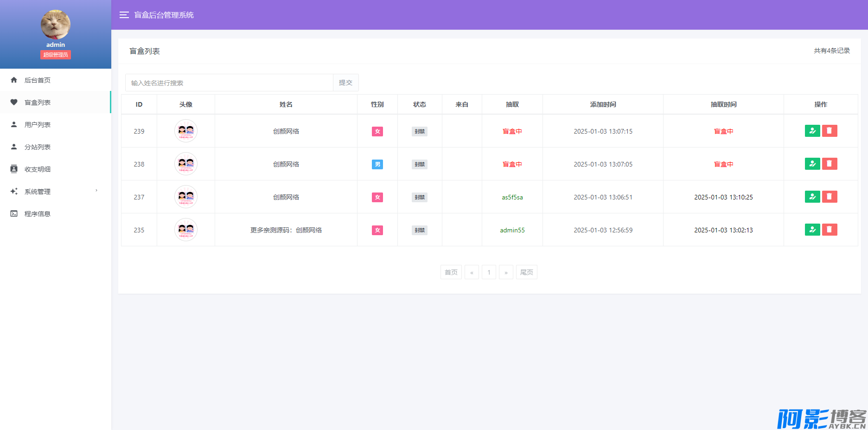
Task: Toggle the sidebar hamburger menu icon
Action: 124,15
